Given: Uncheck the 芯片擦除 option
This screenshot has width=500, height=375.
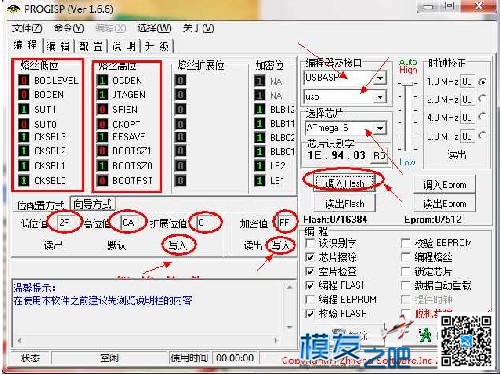Looking at the screenshot, I should tap(310, 257).
